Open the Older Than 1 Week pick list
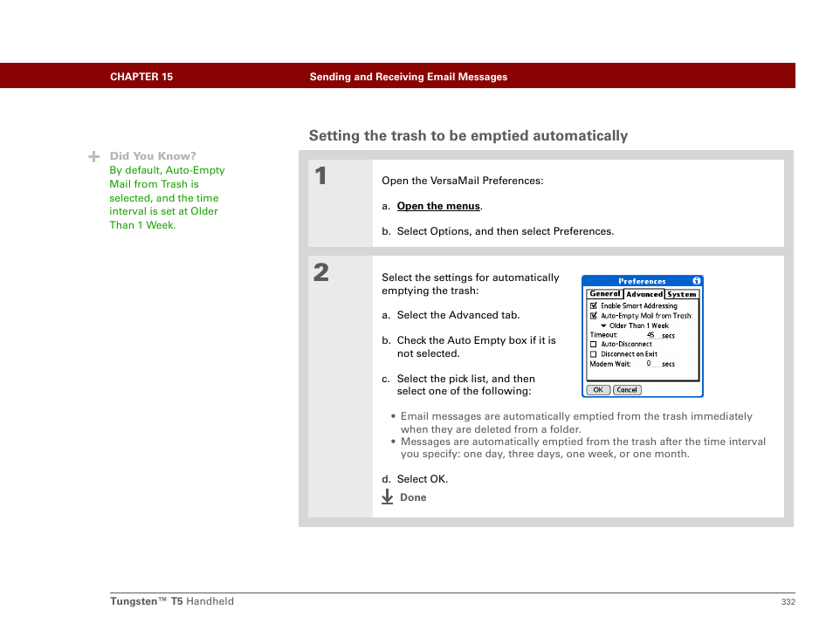Viewport: 833px width, 644px height. (635, 325)
